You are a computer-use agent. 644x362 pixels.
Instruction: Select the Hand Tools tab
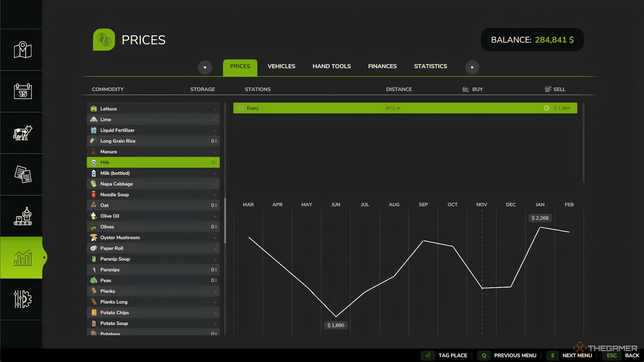tap(332, 66)
